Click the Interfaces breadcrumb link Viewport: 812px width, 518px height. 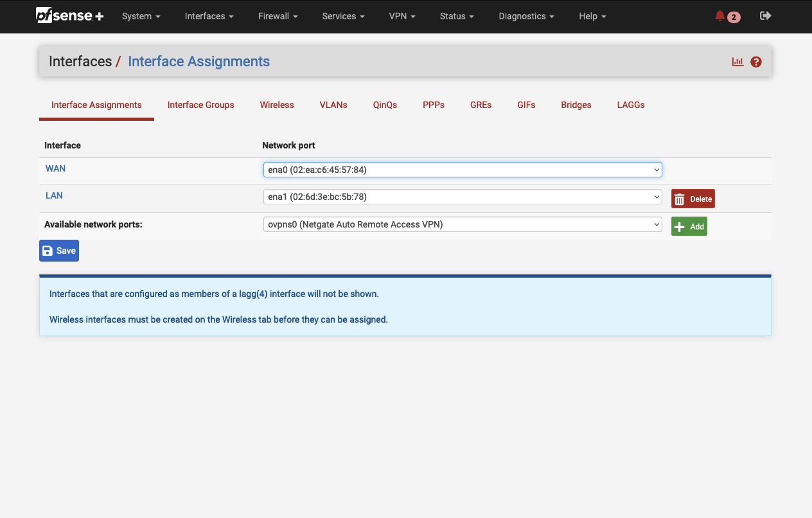[x=80, y=61]
